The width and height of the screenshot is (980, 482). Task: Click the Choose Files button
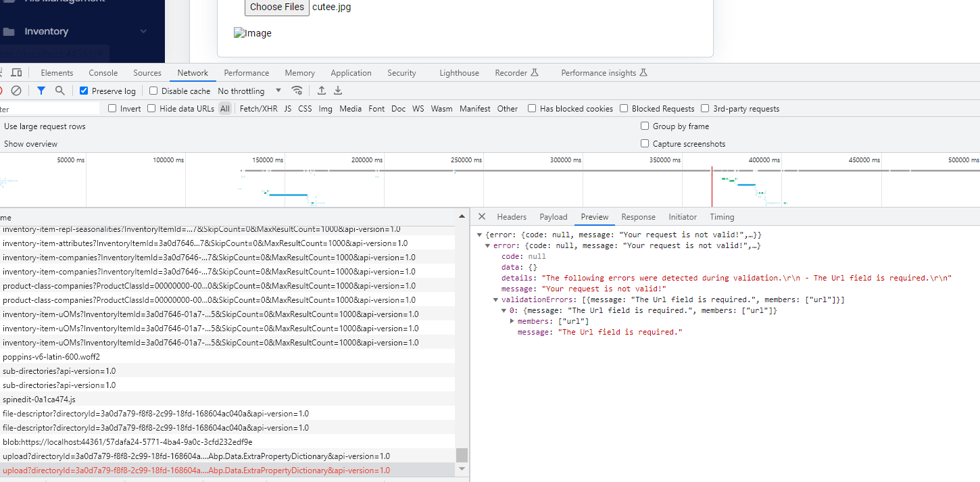(x=276, y=7)
